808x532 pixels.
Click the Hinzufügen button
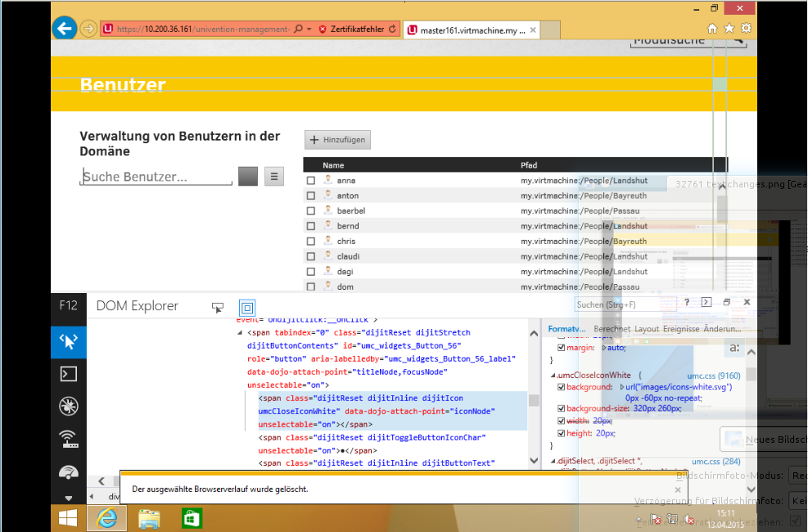point(337,140)
